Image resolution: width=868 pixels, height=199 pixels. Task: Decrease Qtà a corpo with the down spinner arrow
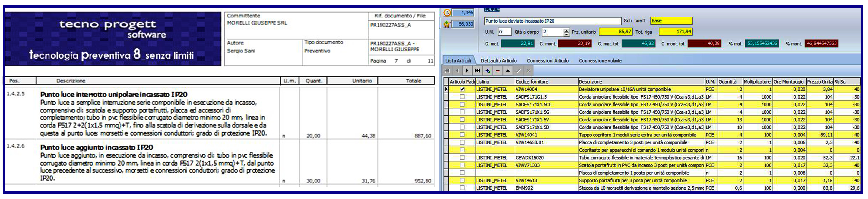(x=566, y=34)
